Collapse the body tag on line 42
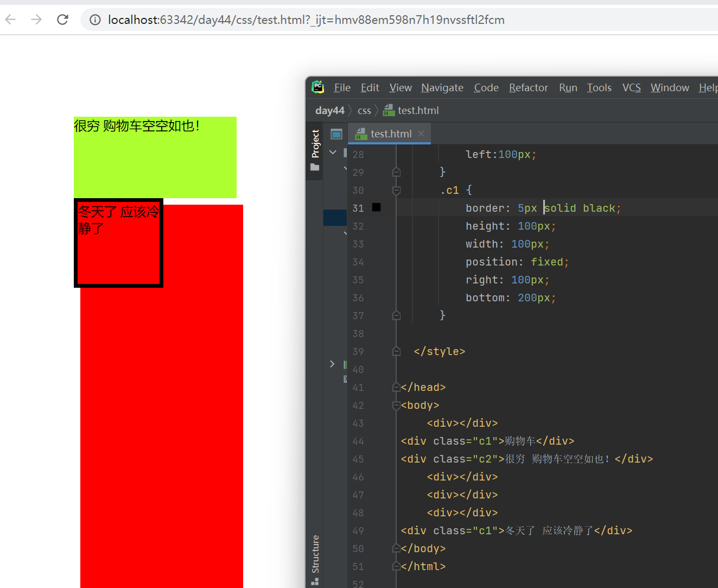The width and height of the screenshot is (718, 588). click(396, 405)
